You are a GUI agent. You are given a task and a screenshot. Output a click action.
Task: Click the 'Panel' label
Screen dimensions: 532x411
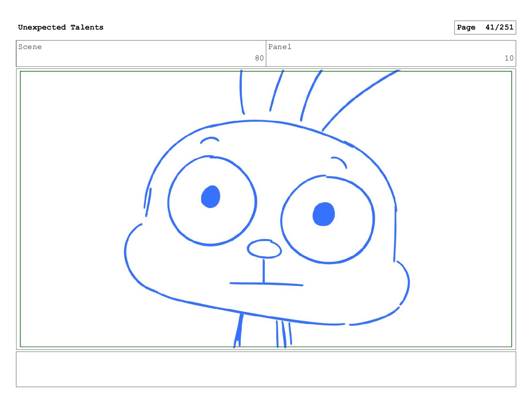pyautogui.click(x=280, y=47)
